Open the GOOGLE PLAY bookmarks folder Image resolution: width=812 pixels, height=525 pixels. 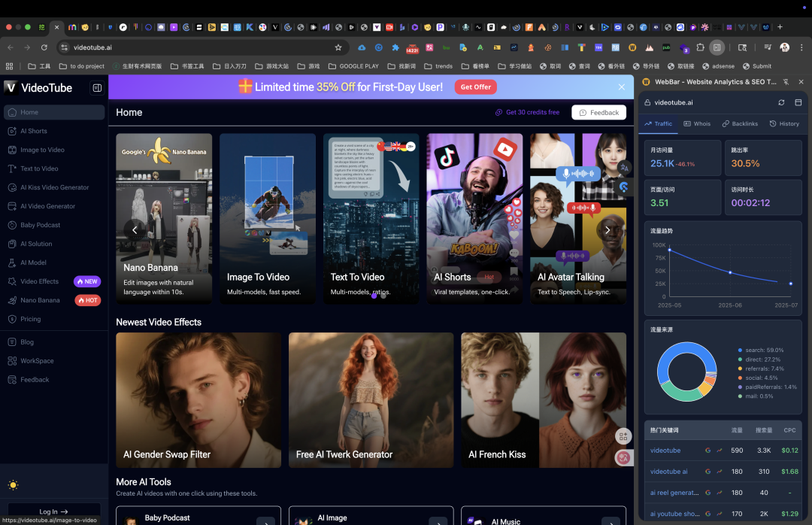coord(353,66)
